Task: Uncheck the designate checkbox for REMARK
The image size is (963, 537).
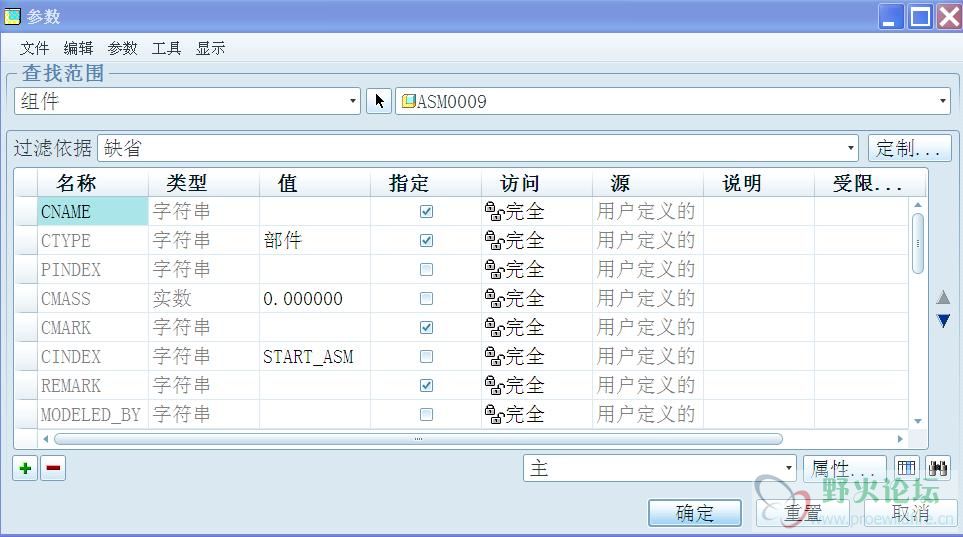Action: [x=426, y=385]
